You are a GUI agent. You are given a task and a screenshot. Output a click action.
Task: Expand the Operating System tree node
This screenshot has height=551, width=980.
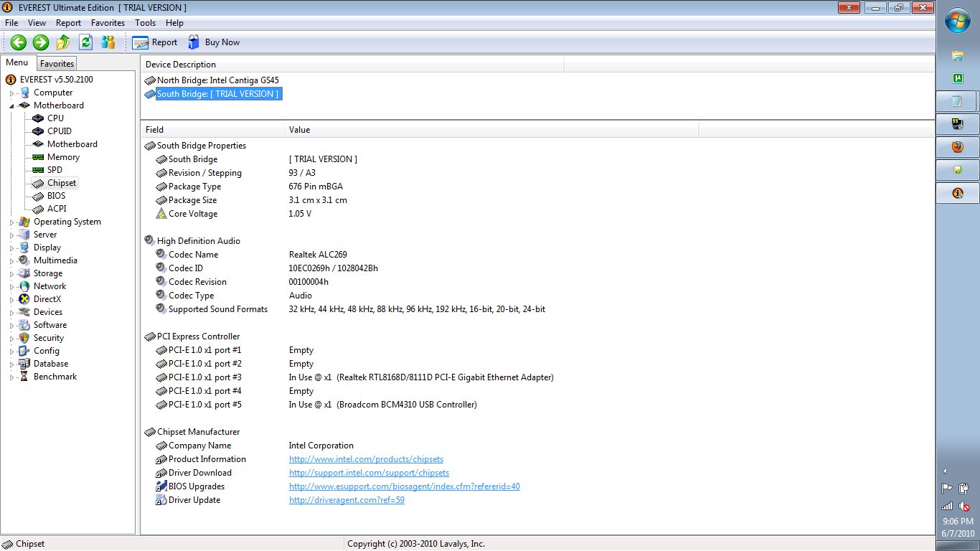click(x=11, y=222)
